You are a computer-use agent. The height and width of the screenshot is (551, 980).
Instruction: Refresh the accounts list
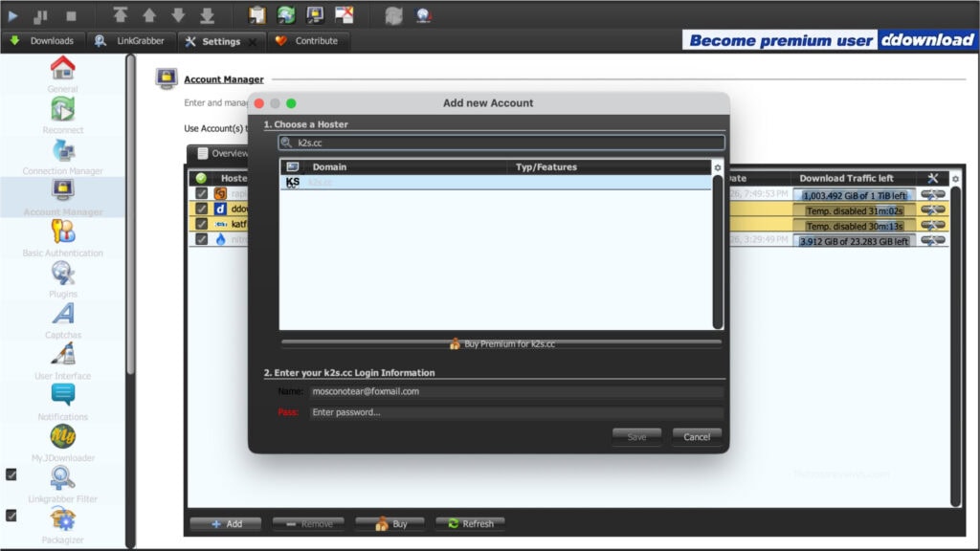pyautogui.click(x=471, y=523)
